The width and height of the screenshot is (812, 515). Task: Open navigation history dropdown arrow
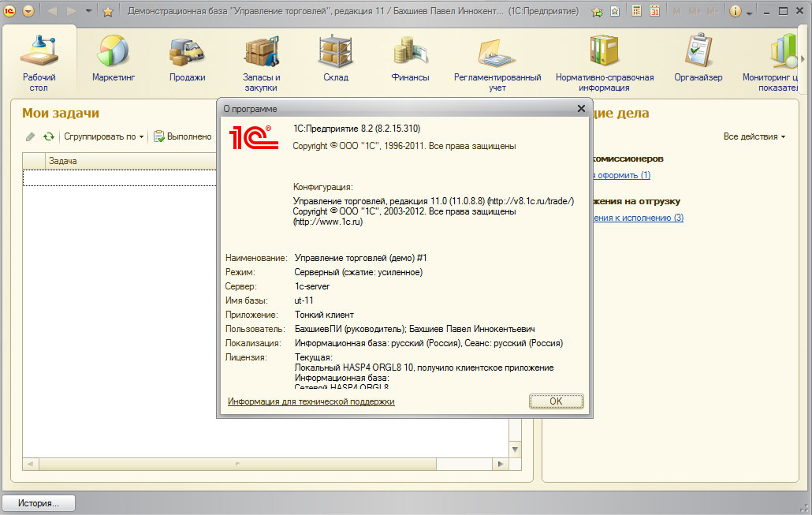coord(88,11)
